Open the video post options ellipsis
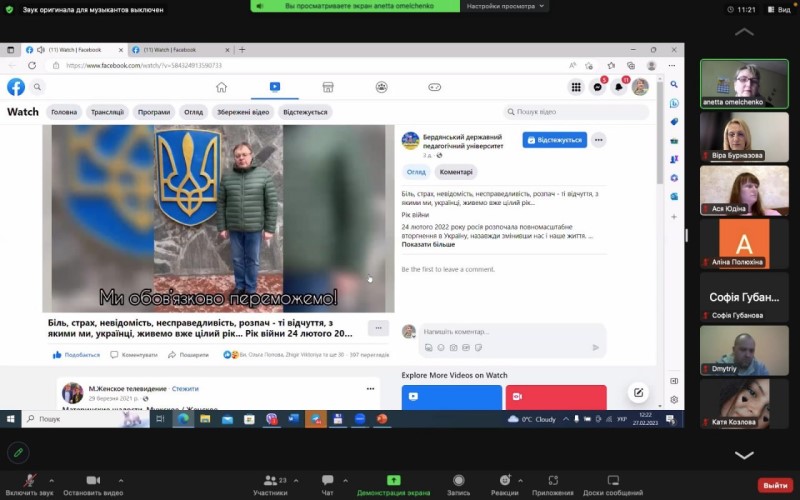 379,328
